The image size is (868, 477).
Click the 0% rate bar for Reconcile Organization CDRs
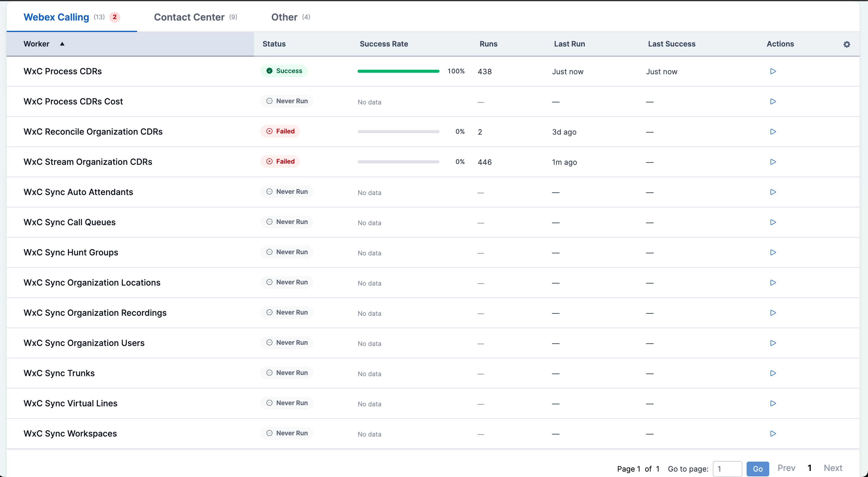click(x=398, y=131)
